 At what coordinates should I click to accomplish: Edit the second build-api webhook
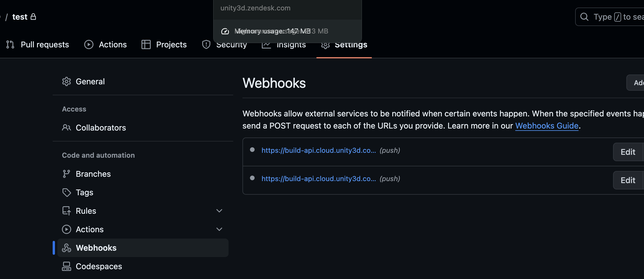click(628, 180)
